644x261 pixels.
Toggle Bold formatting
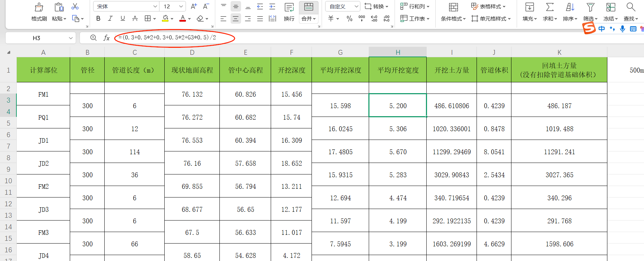point(98,18)
